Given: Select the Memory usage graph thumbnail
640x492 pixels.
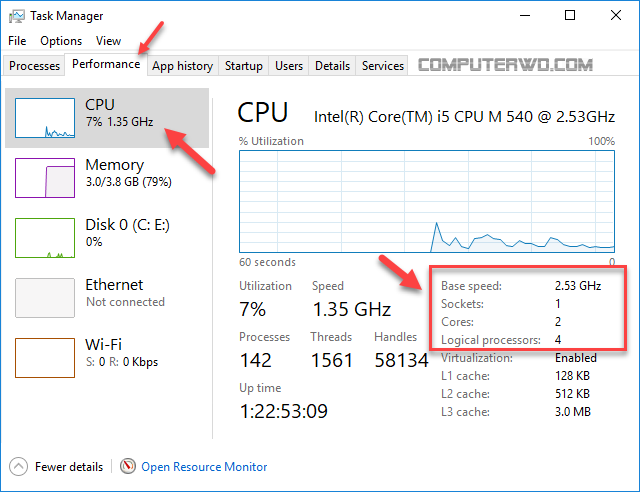Looking at the screenshot, I should [x=45, y=178].
